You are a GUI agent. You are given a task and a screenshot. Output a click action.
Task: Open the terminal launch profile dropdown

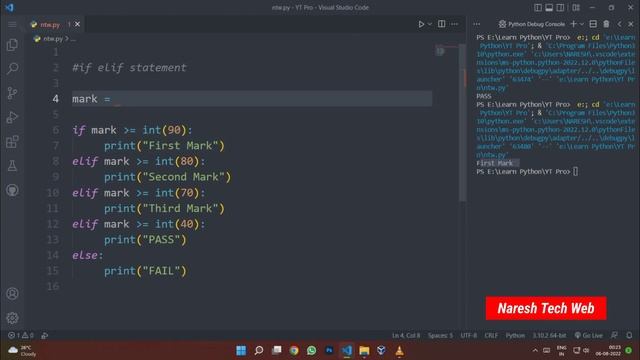click(582, 24)
